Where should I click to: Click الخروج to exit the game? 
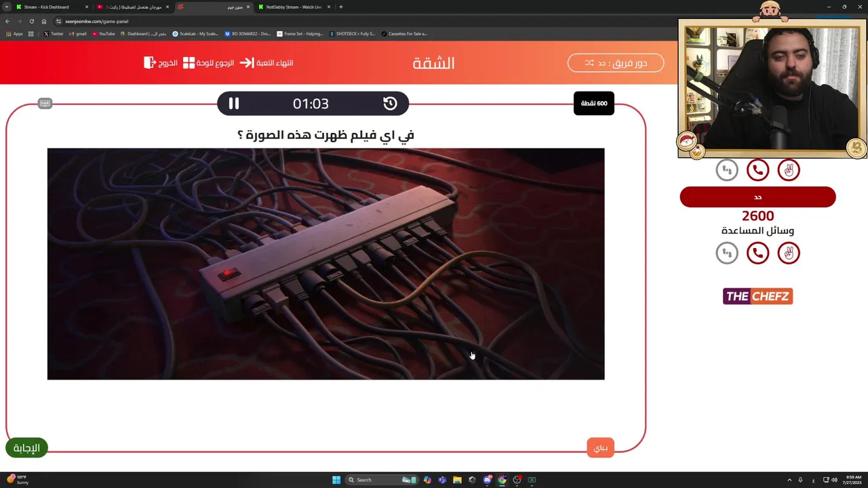click(x=161, y=63)
